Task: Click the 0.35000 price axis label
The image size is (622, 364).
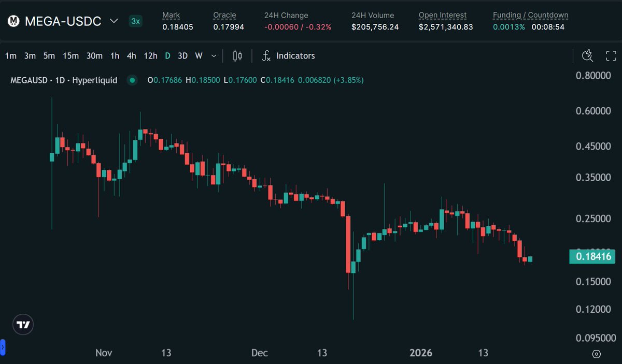Action: [x=593, y=178]
